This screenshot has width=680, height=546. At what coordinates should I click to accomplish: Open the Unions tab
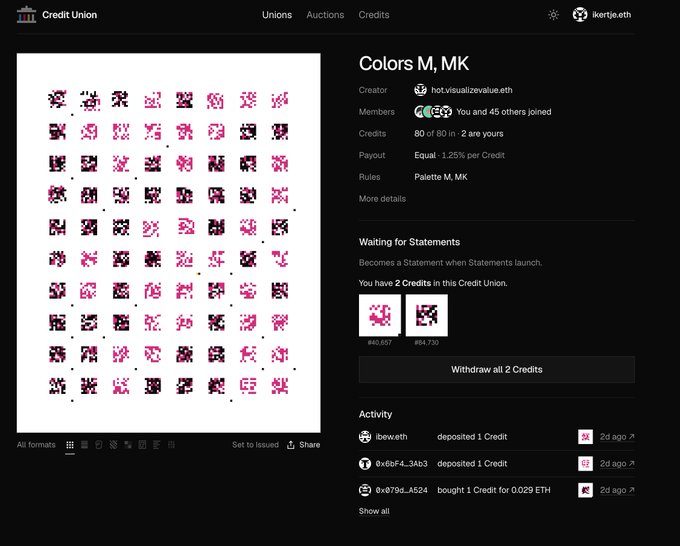pos(277,15)
